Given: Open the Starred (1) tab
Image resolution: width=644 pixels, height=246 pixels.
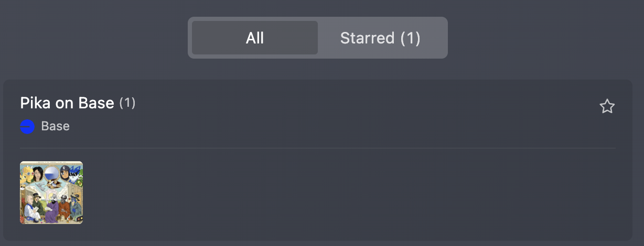Looking at the screenshot, I should coord(380,38).
